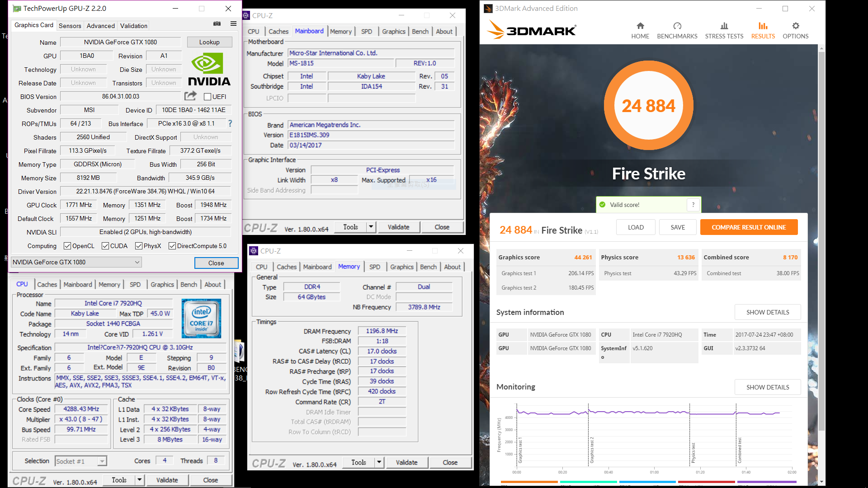Image resolution: width=868 pixels, height=488 pixels.
Task: Switch to the Validation tab in GPU-Z
Action: pos(133,26)
